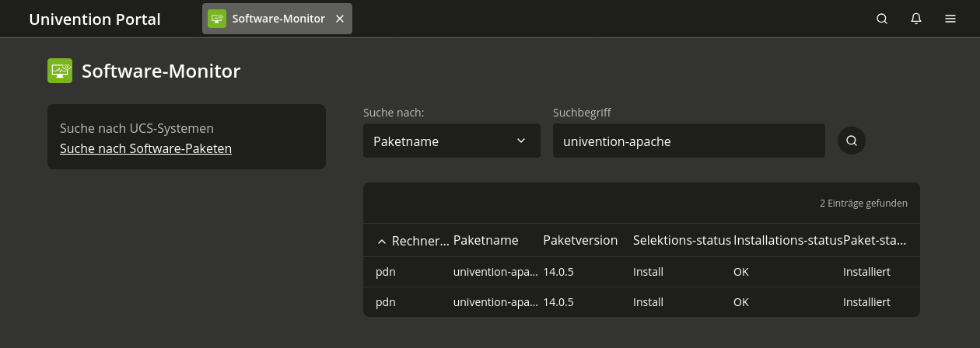Click first row's Install status cell
Viewport: 980px width, 348px height.
[x=648, y=272]
